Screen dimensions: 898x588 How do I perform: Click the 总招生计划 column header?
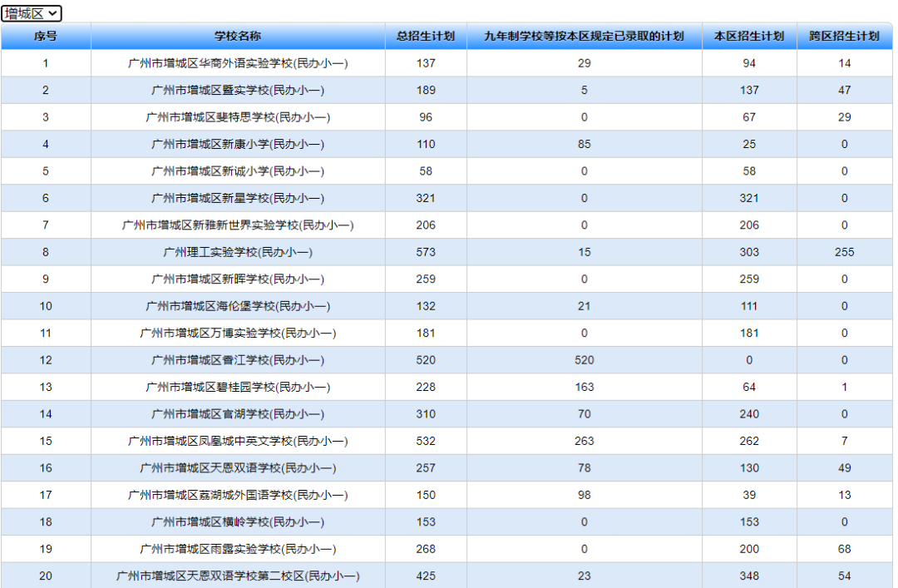coord(426,36)
